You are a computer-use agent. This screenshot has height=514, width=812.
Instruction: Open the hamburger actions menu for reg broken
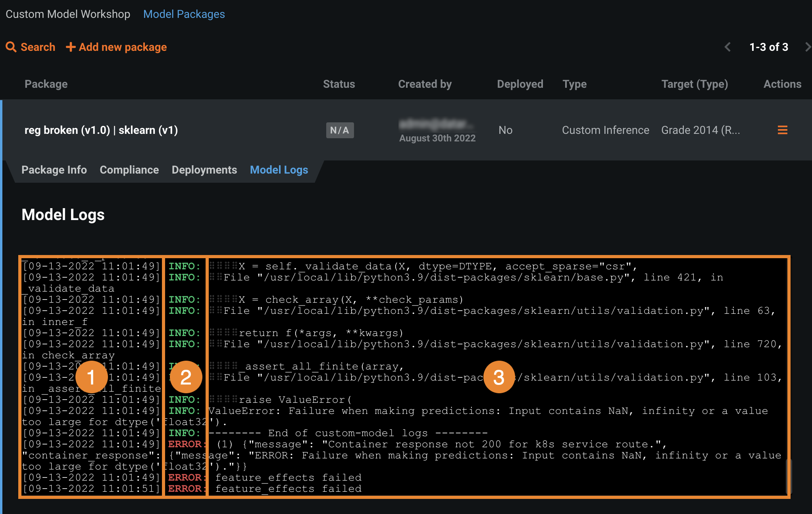click(782, 130)
